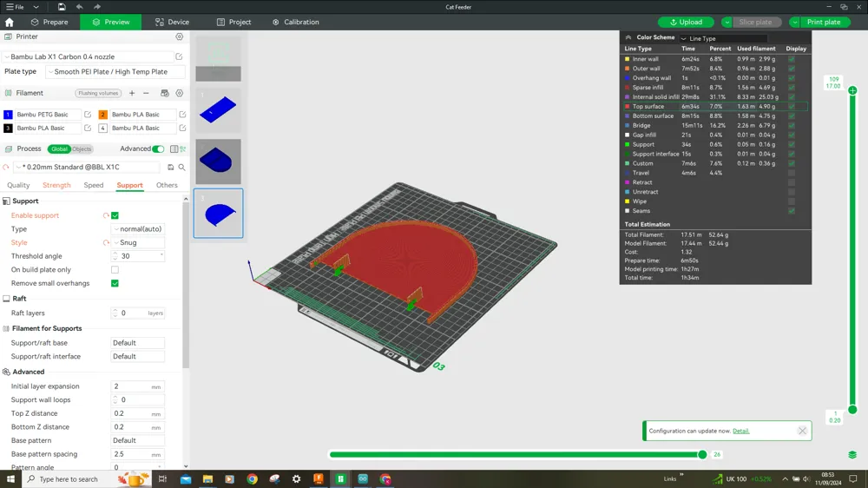Edit filament 4 Bambu PLA Basic preset
This screenshot has height=488, width=868.
tap(182, 128)
